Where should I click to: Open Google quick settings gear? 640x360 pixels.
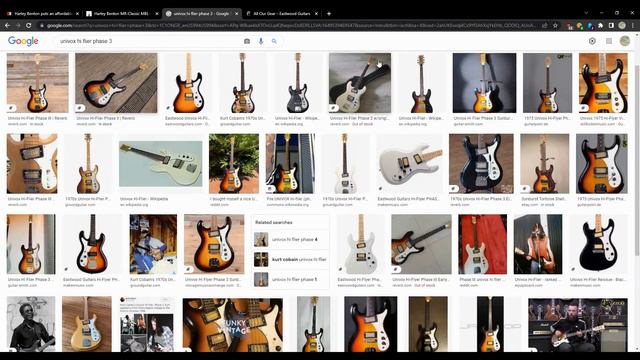click(x=592, y=41)
